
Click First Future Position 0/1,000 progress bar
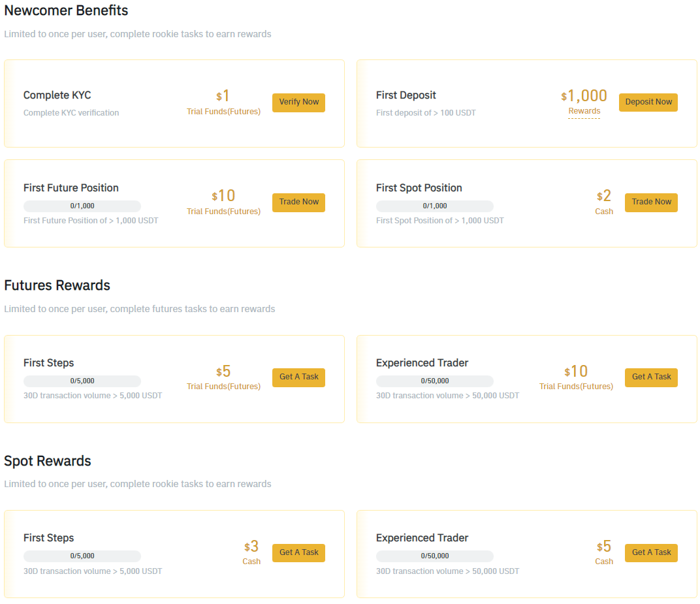coord(82,206)
